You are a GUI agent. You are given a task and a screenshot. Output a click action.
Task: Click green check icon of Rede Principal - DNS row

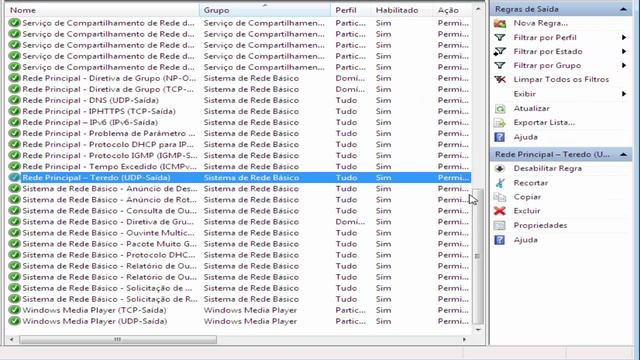[x=14, y=100]
